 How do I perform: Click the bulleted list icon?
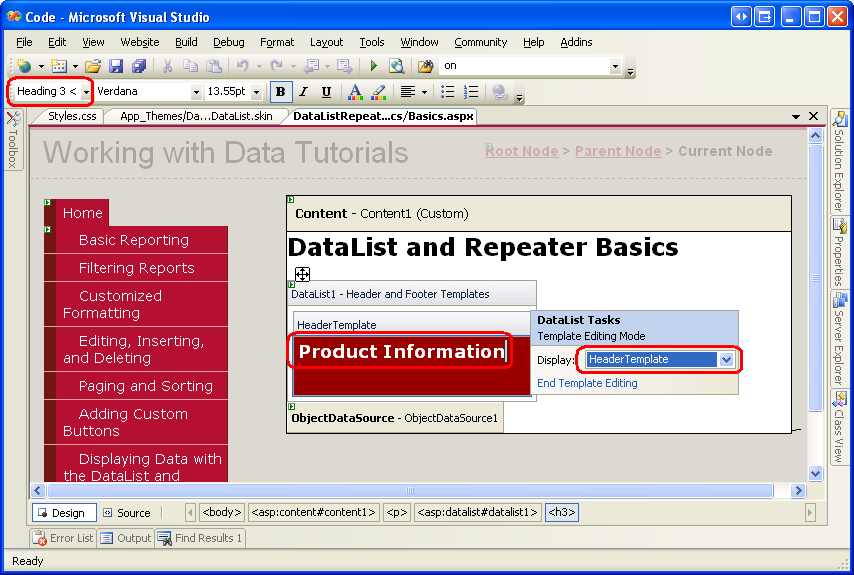(448, 92)
